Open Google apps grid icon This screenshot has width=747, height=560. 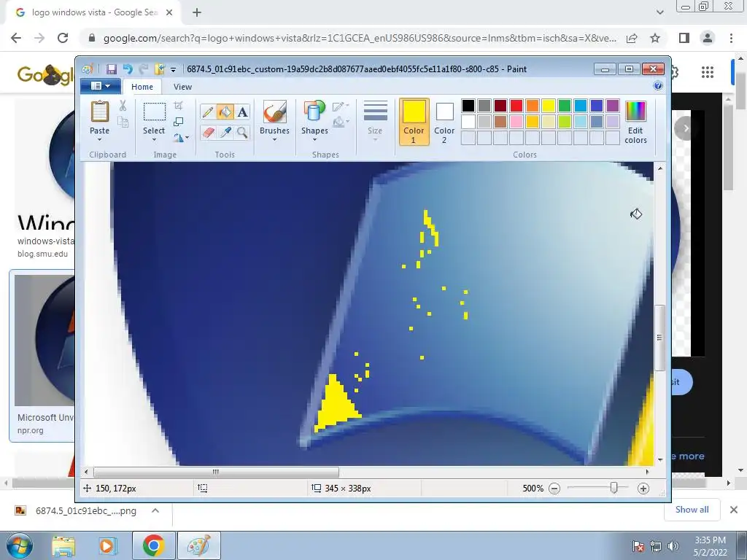pyautogui.click(x=708, y=72)
